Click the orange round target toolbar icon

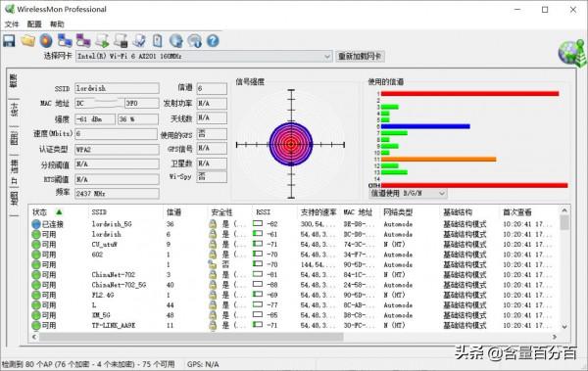(46, 40)
